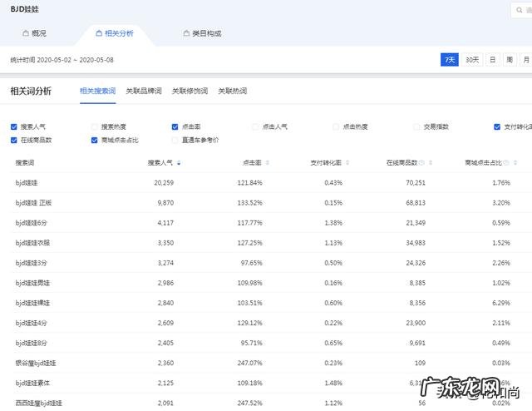
Task: Select the bjd娃娃素体 search term
Action: click(32, 384)
